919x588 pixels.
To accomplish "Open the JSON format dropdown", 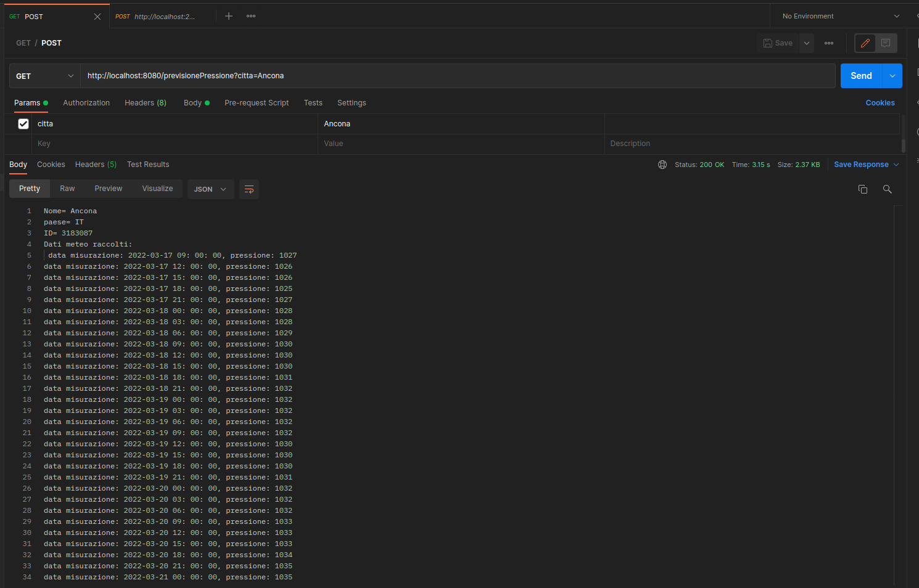I will tap(210, 189).
